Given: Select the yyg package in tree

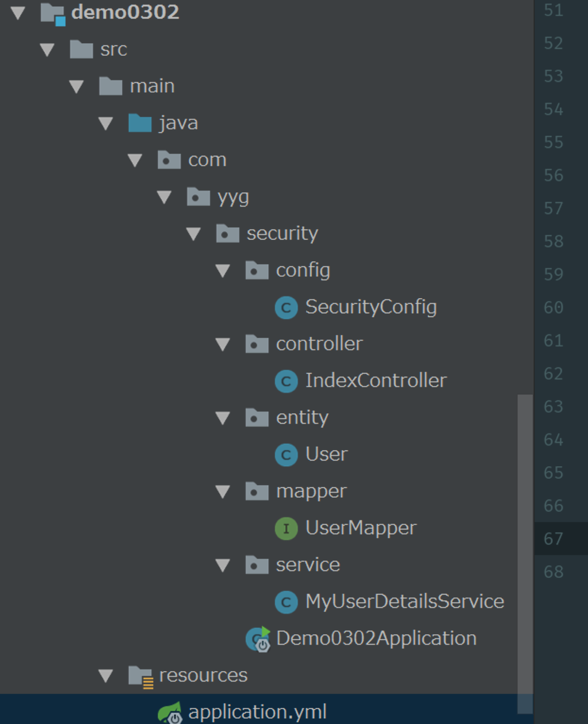Looking at the screenshot, I should pyautogui.click(x=233, y=197).
